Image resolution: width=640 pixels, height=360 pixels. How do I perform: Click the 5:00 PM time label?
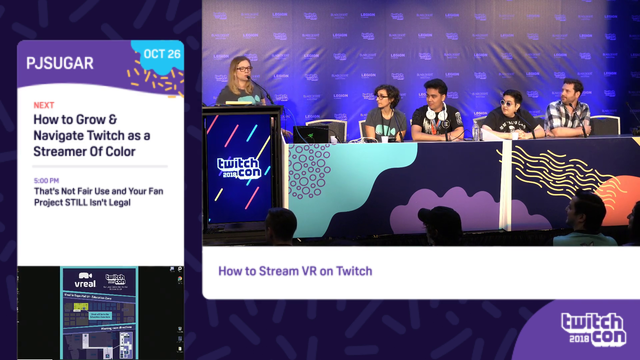tap(47, 180)
